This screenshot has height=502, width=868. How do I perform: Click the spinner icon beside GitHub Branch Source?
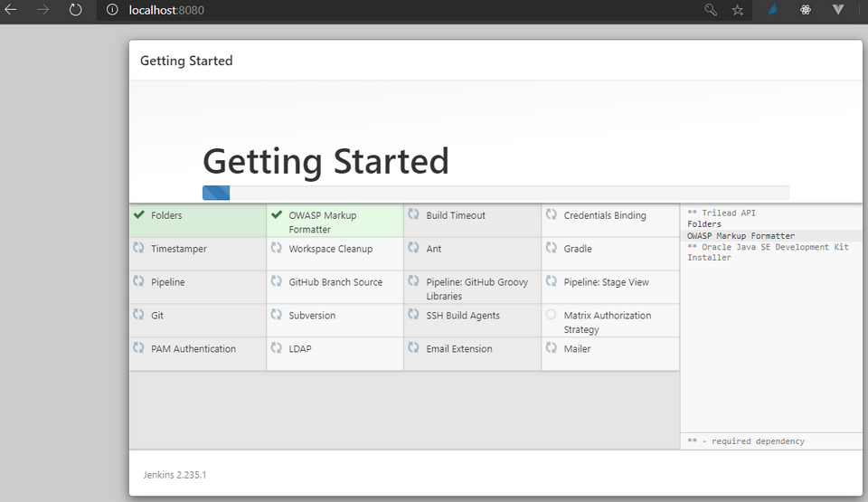click(x=277, y=280)
